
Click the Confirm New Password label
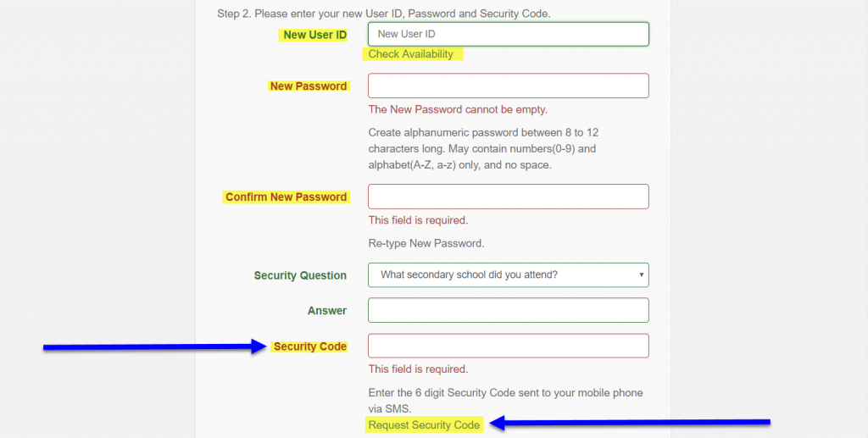[x=286, y=197]
